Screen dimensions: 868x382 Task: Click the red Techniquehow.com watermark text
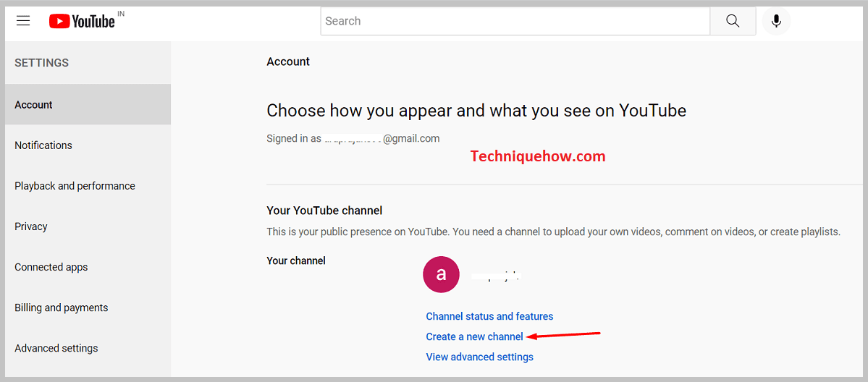point(537,156)
